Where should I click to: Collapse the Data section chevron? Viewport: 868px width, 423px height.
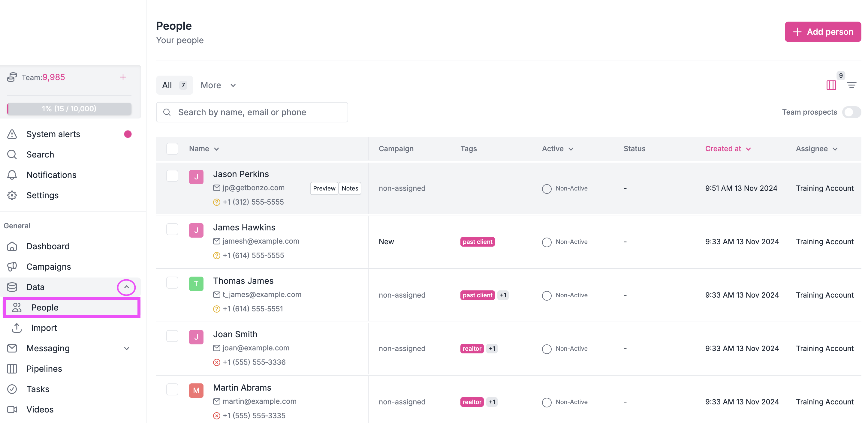point(126,287)
